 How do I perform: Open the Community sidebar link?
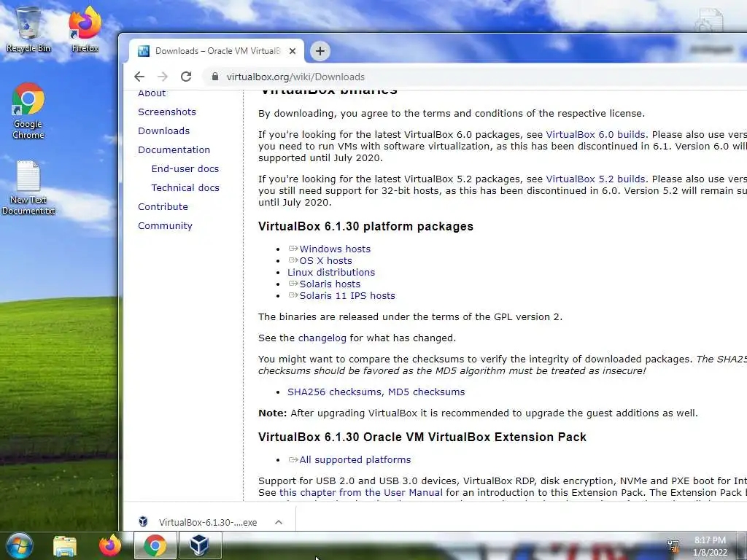(x=165, y=226)
